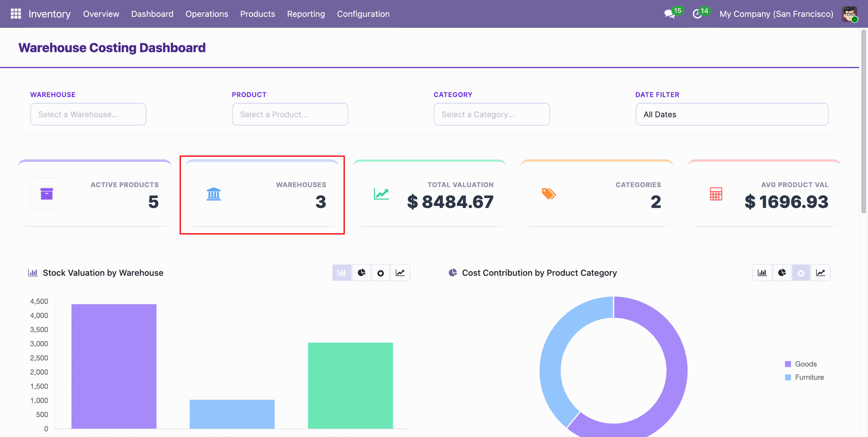The image size is (868, 437).
Task: Switch Stock Valuation chart to doughnut view
Action: click(381, 273)
